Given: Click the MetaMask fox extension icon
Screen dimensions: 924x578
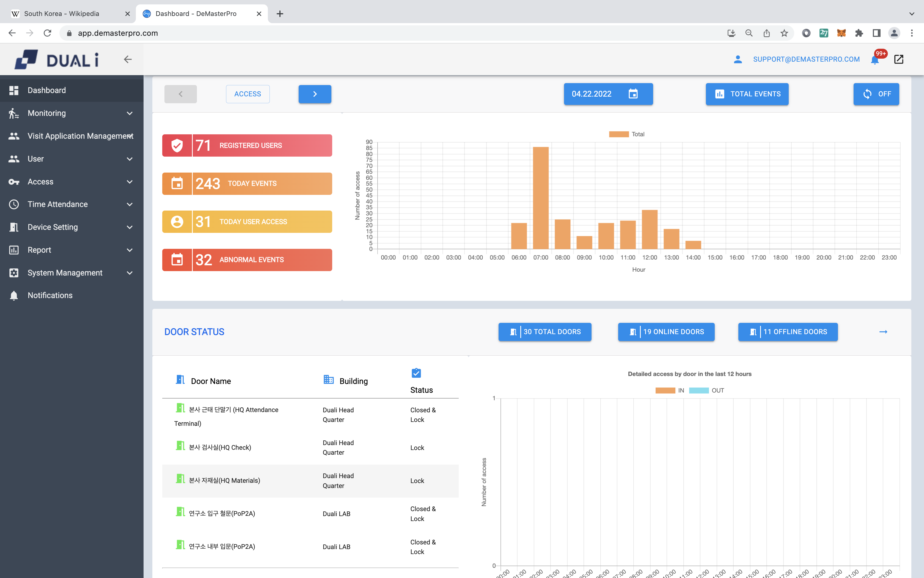Looking at the screenshot, I should (x=841, y=33).
